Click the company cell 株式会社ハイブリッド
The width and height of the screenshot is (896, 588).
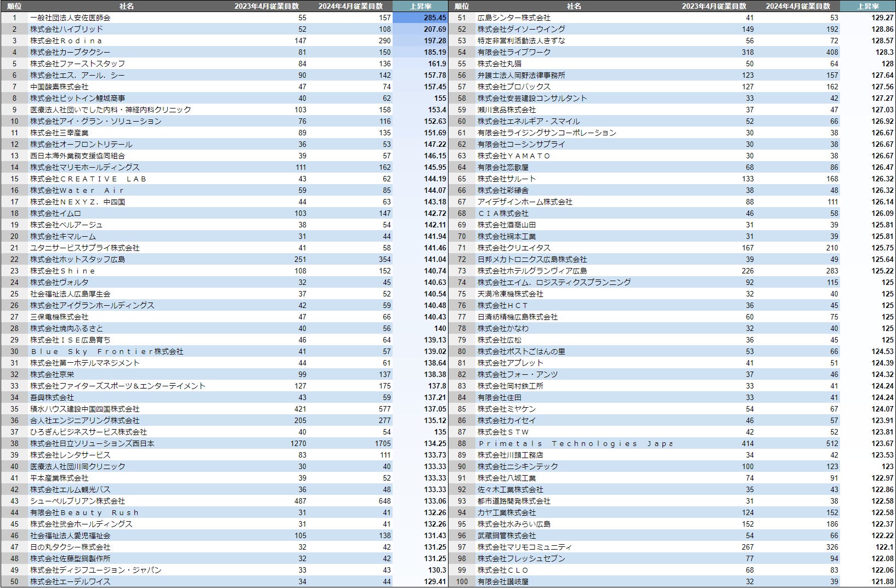click(x=66, y=29)
